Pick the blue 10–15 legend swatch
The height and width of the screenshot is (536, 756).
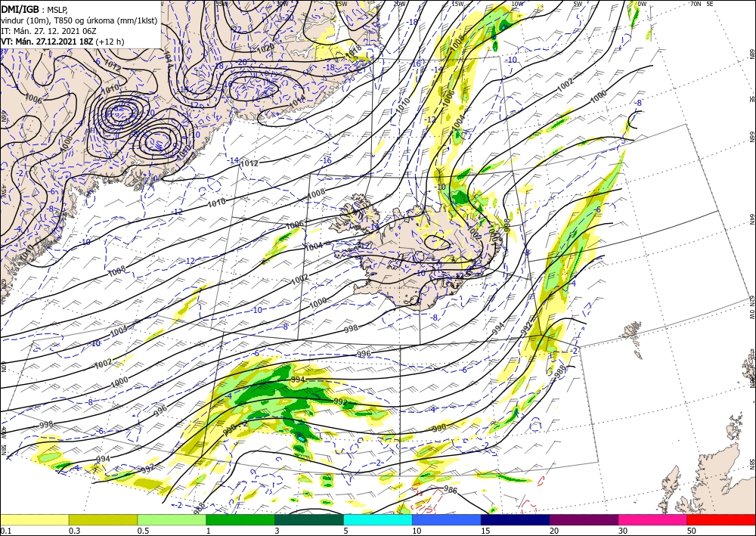pyautogui.click(x=447, y=519)
